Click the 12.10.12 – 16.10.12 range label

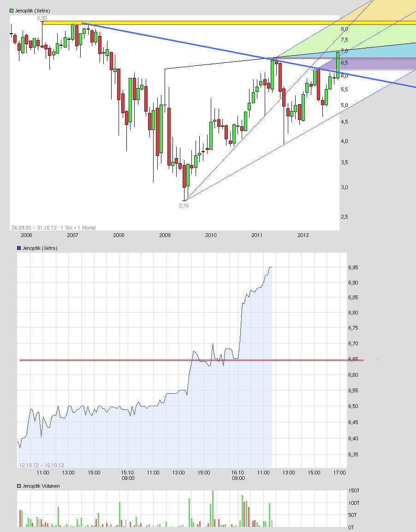(42, 465)
